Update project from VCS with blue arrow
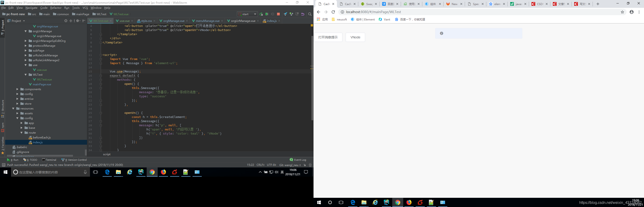644x207 pixels. coord(285,14)
